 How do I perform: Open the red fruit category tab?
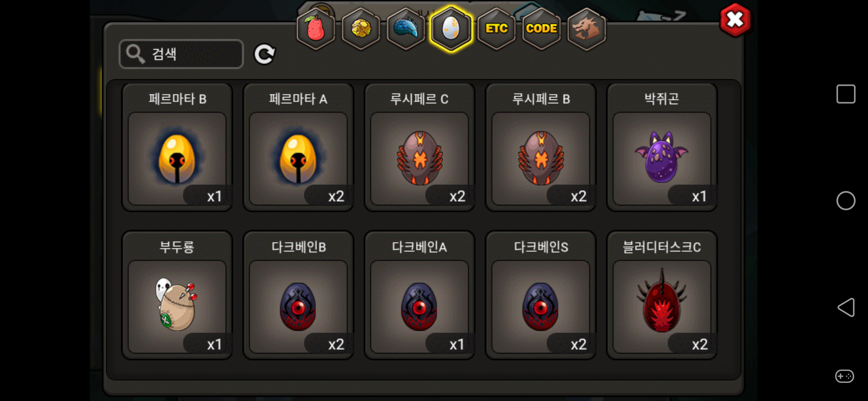(315, 29)
